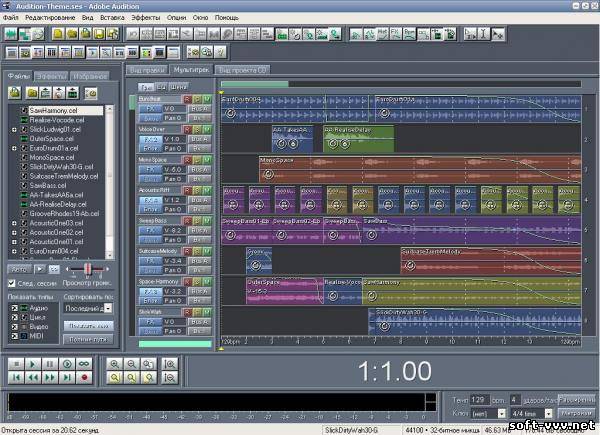Switch to the Вид правки tab
Image resolution: width=600 pixels, height=435 pixels.
(x=147, y=70)
